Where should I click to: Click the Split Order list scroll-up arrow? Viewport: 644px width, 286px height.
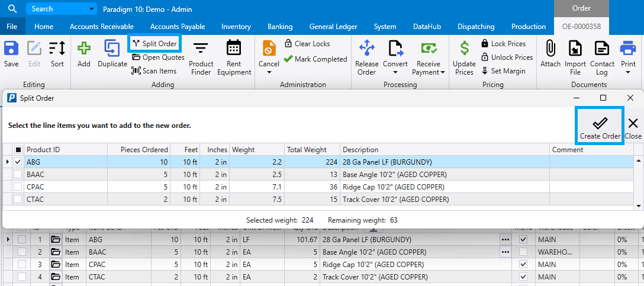638,160
